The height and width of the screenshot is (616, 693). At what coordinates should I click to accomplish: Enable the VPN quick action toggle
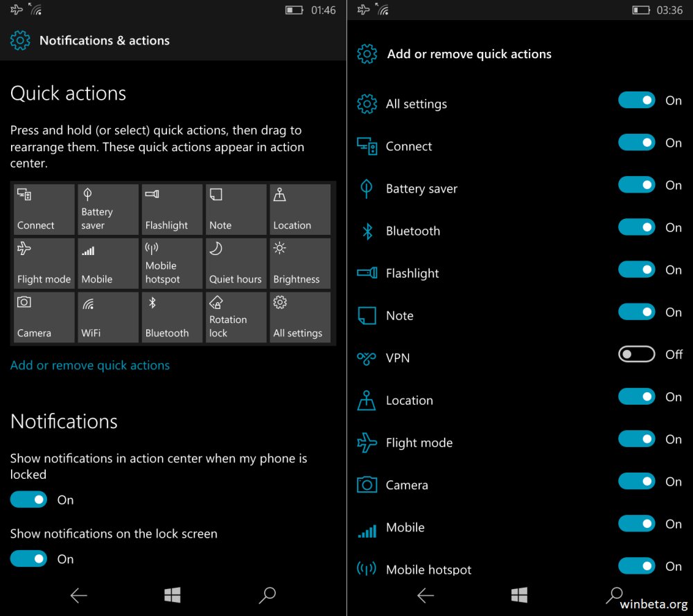(636, 354)
